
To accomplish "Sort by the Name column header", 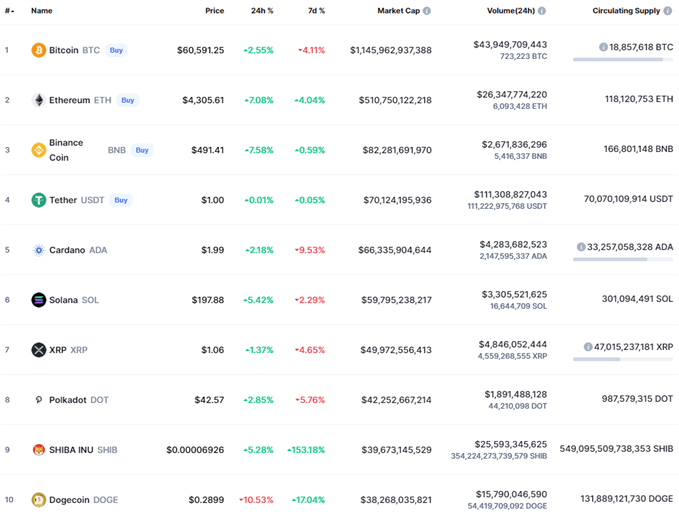I will 42,11.
